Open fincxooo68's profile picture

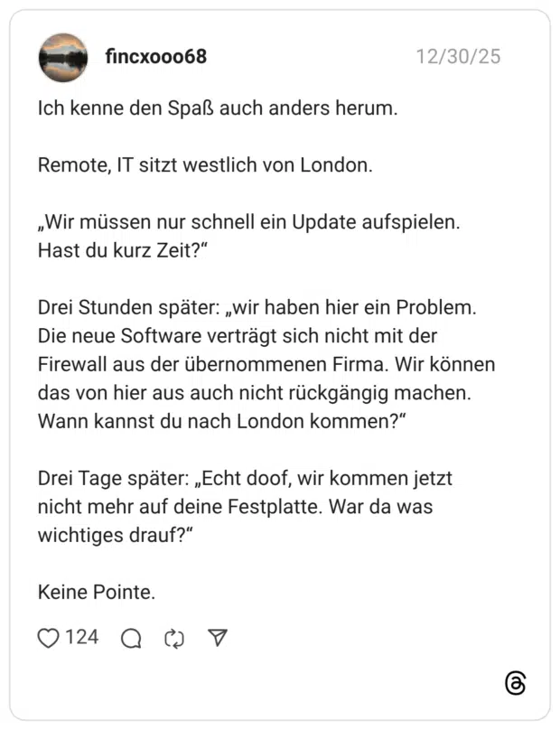pyautogui.click(x=61, y=56)
